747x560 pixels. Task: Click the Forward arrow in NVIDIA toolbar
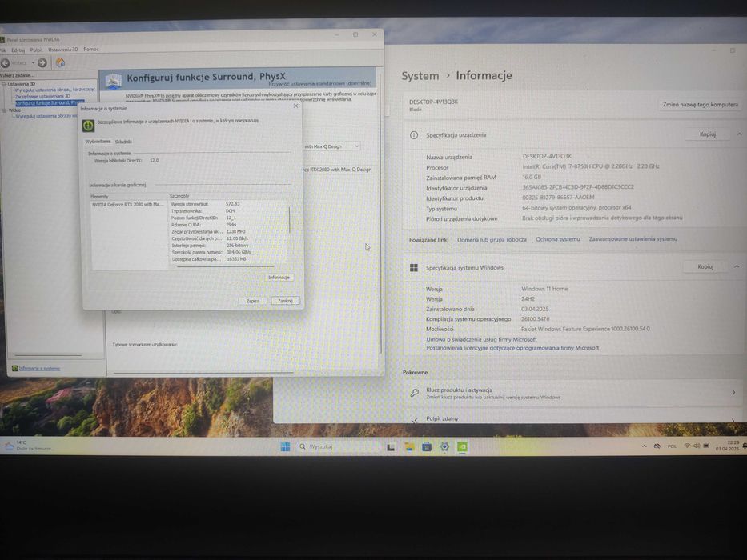(x=42, y=63)
